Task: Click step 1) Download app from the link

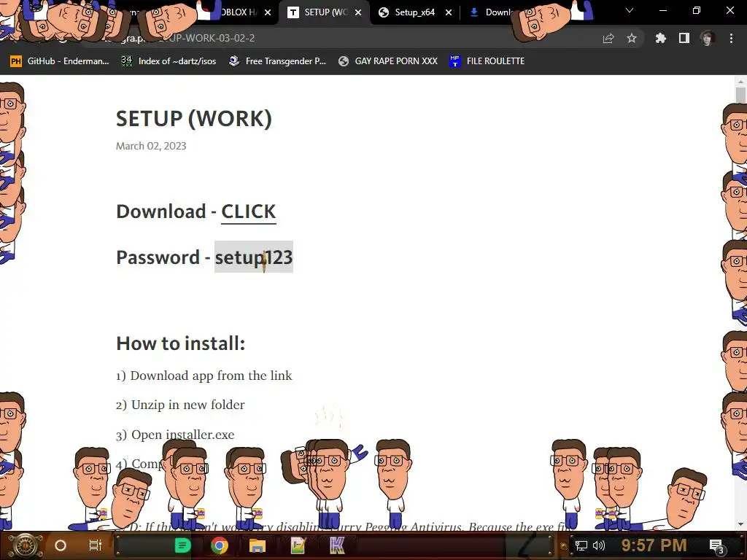Action: click(204, 376)
